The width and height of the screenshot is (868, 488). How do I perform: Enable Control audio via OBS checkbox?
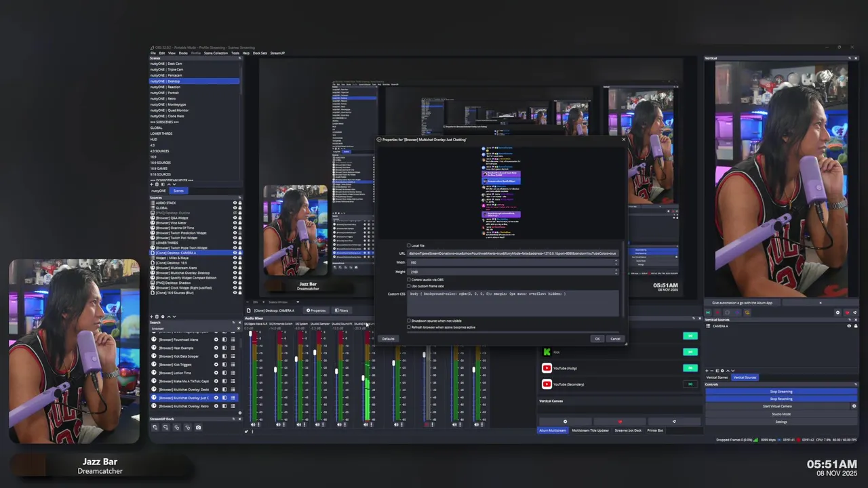[x=409, y=279]
